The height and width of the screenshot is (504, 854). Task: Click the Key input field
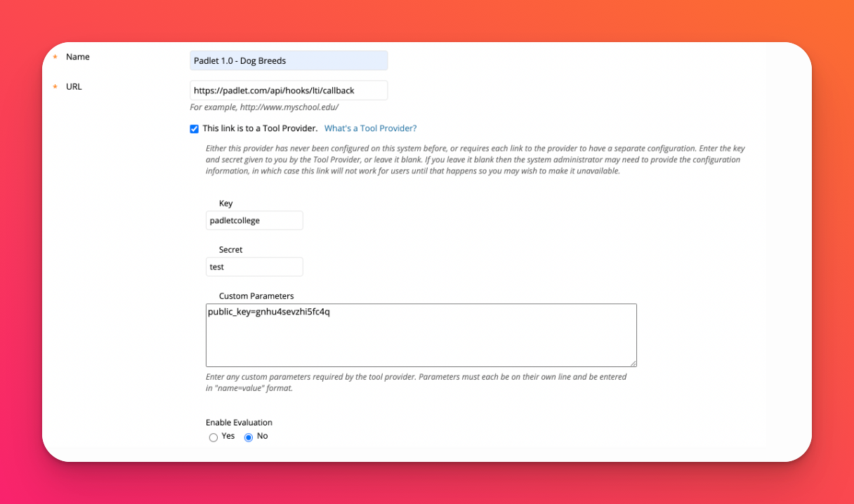(254, 220)
